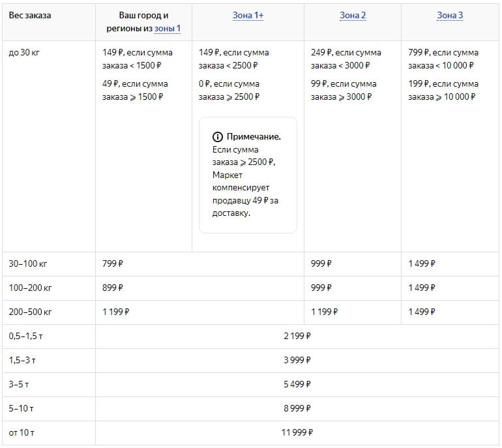
Task: Click «1 199 ₽» in the Зона 2 column
Action: [x=324, y=312]
